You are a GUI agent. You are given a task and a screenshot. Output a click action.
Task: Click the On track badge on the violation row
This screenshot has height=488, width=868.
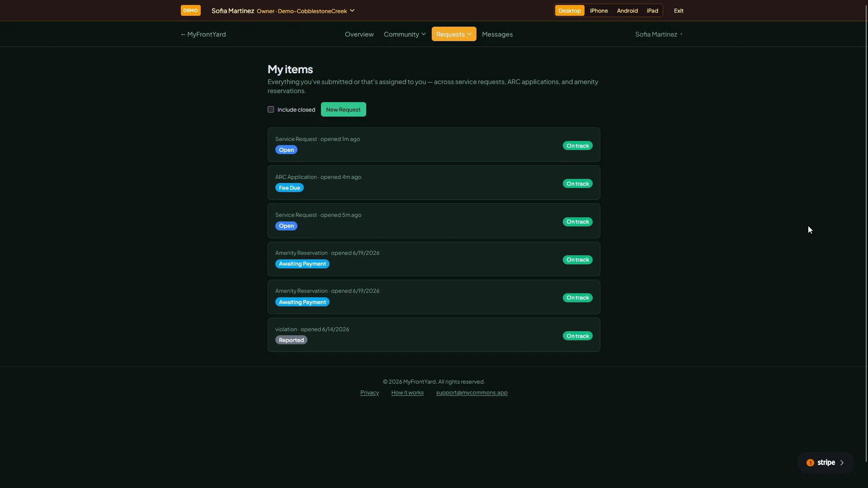(577, 336)
